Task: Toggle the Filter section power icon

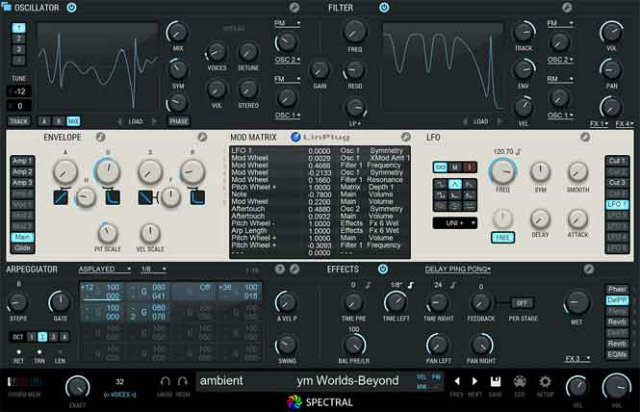Action: (384, 7)
